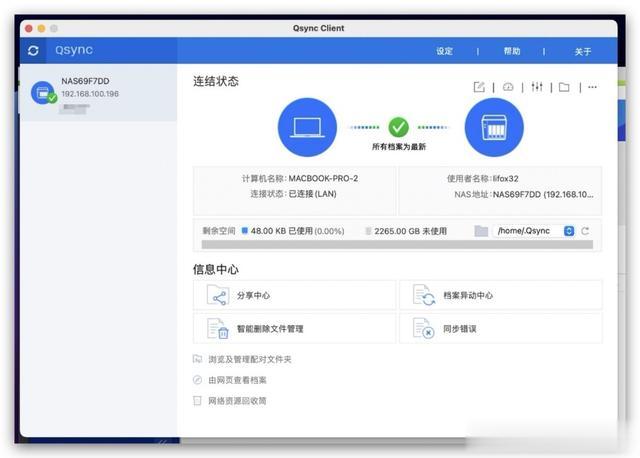Viewport: 640px width, 458px height.
Task: Click the green all-files-synced checkmark
Action: tap(398, 127)
